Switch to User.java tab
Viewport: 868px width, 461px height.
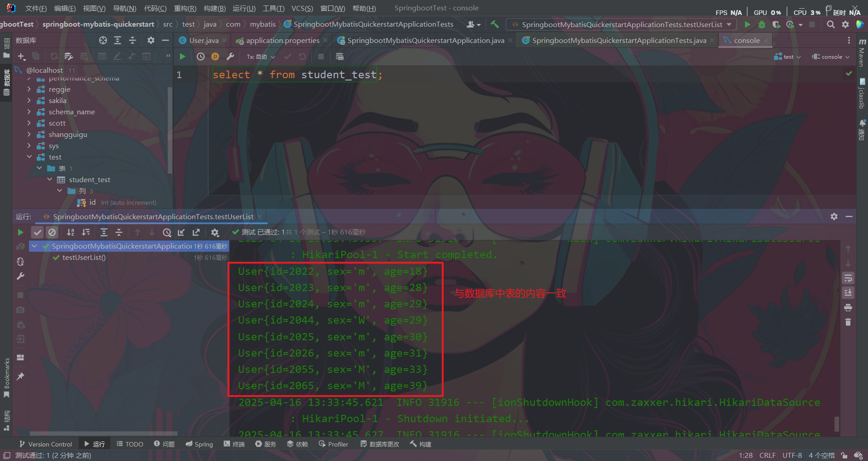pyautogui.click(x=203, y=40)
